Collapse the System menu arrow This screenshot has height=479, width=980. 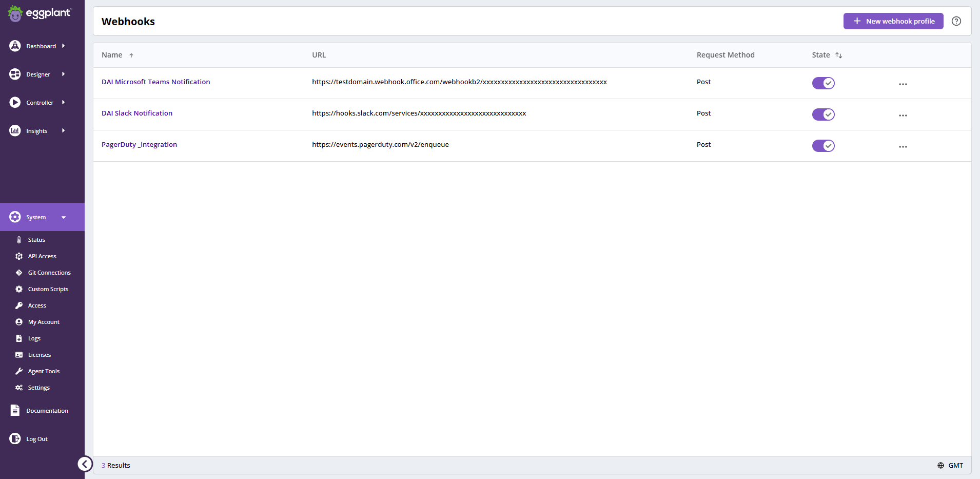[x=64, y=217]
